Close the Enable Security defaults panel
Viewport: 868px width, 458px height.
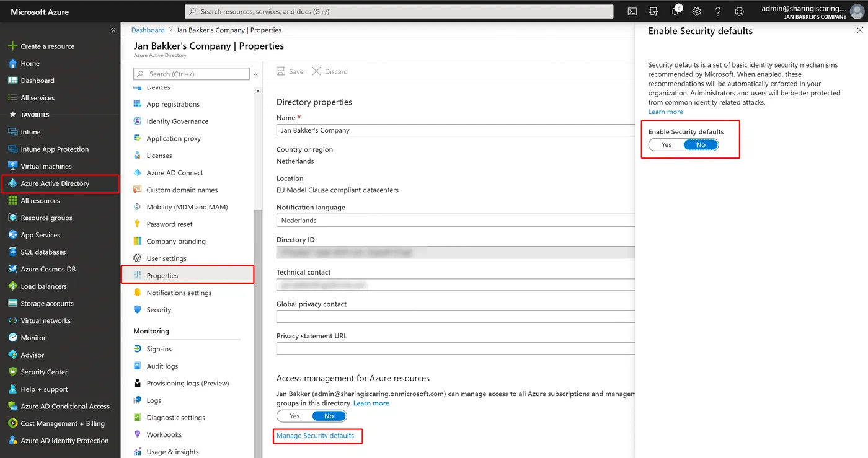pyautogui.click(x=859, y=30)
